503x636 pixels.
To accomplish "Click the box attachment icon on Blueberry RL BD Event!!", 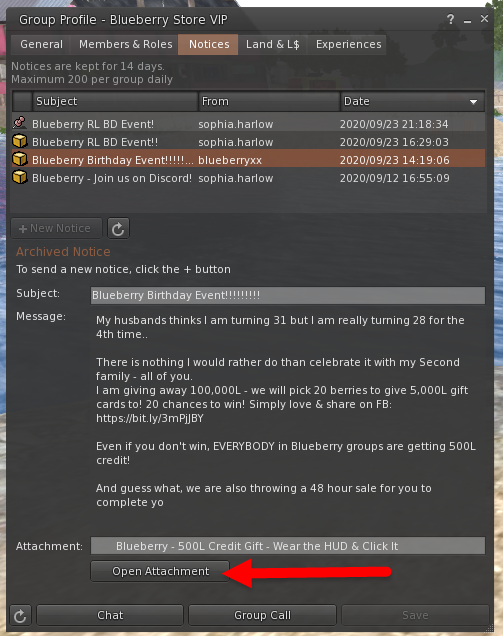I will [19, 141].
